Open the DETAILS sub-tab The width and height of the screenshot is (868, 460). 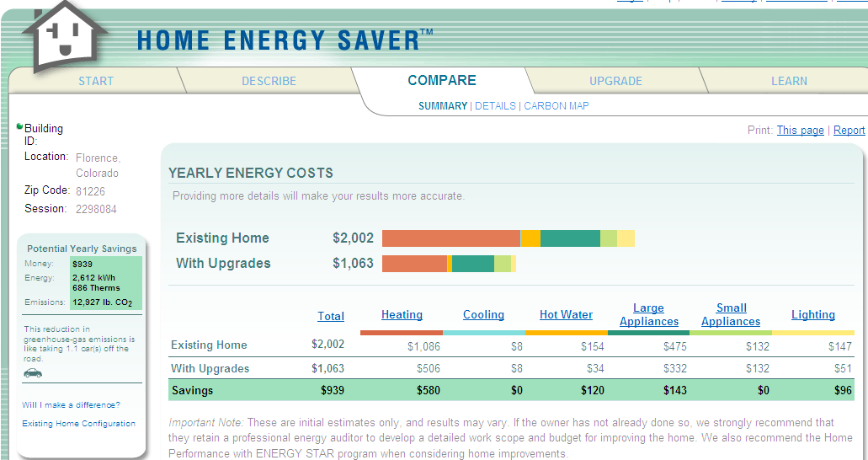495,106
